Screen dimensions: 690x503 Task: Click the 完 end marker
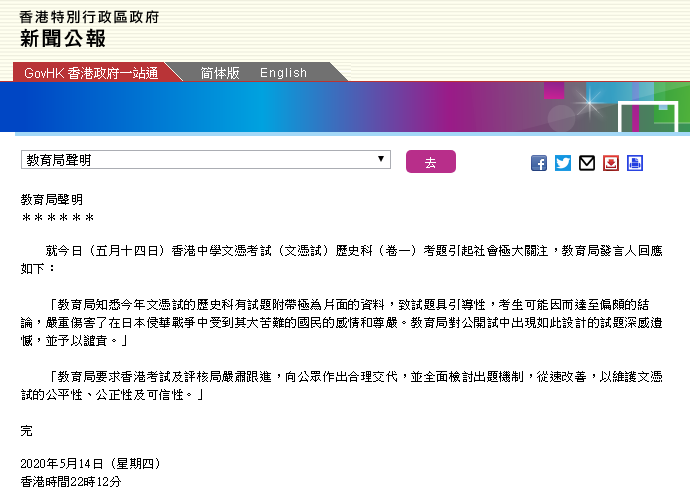pos(27,430)
